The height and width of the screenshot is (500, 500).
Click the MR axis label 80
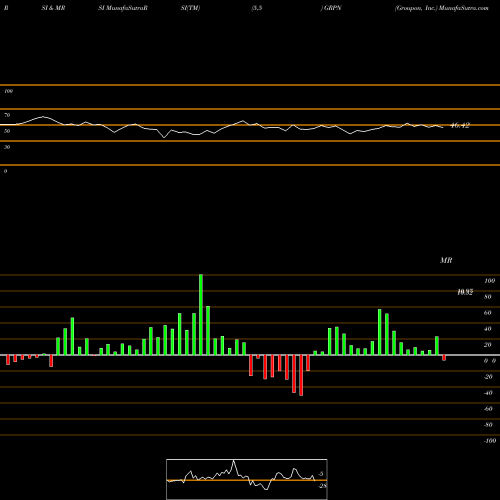pos(488,297)
